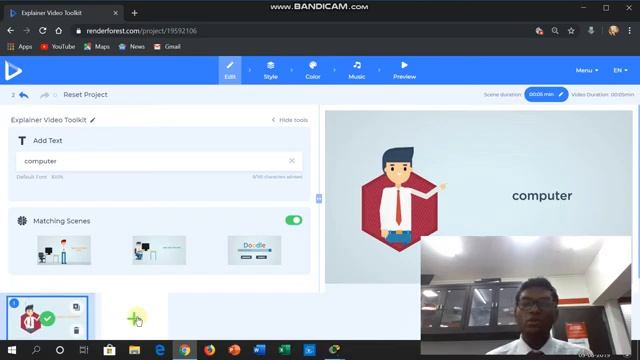
Task: Open the Maps bookmark
Action: tap(97, 47)
